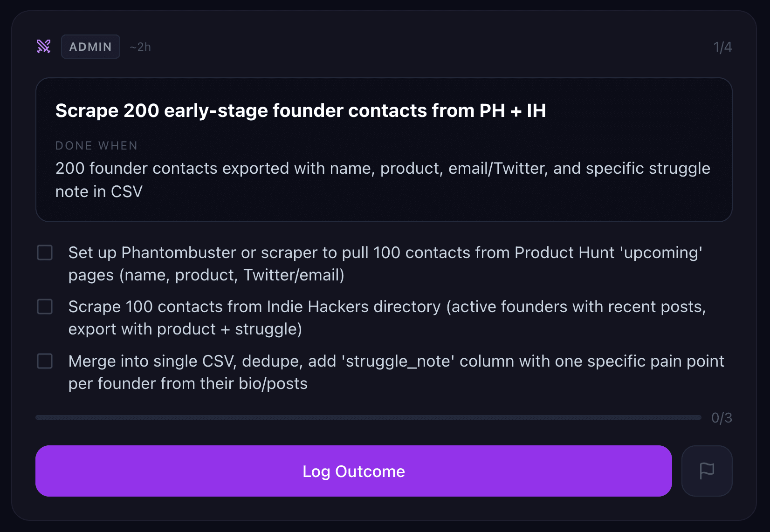Select the purple swords icon near ADMIN
The width and height of the screenshot is (770, 532).
tap(43, 46)
